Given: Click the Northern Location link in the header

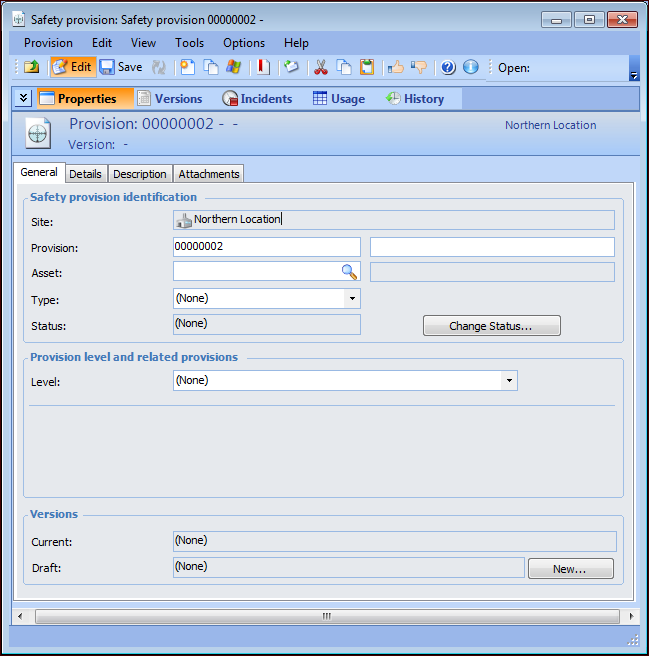Looking at the screenshot, I should [550, 125].
